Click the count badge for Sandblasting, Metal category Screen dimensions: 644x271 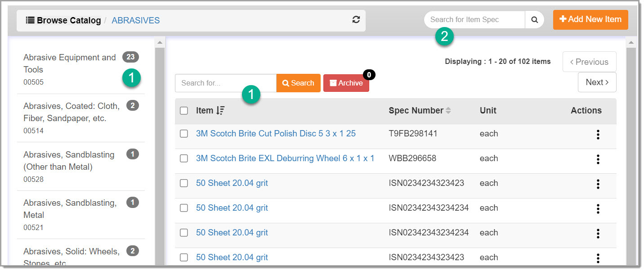(132, 203)
